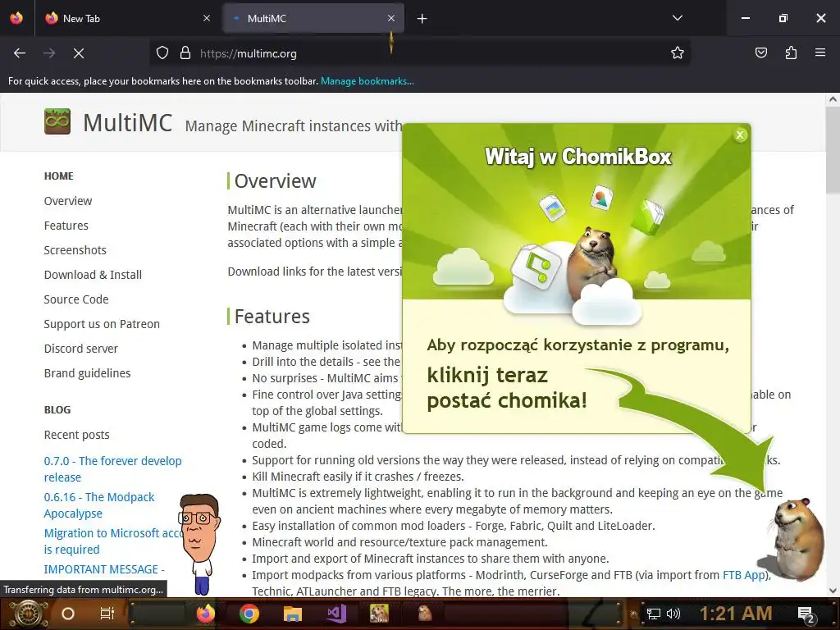Close the MultiMC tab
Viewport: 840px width, 630px height.
pyautogui.click(x=391, y=18)
